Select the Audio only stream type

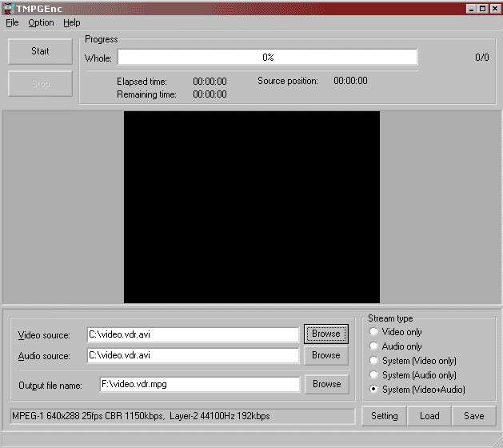click(x=395, y=346)
